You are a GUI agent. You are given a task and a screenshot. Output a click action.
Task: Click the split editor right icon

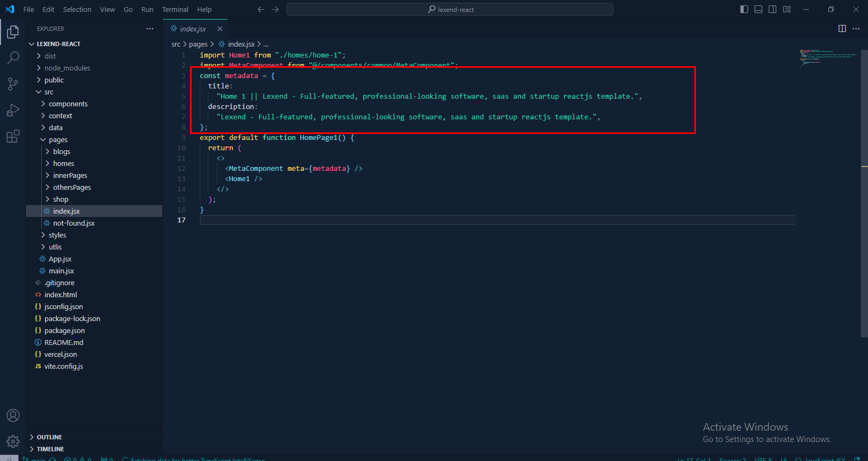842,29
